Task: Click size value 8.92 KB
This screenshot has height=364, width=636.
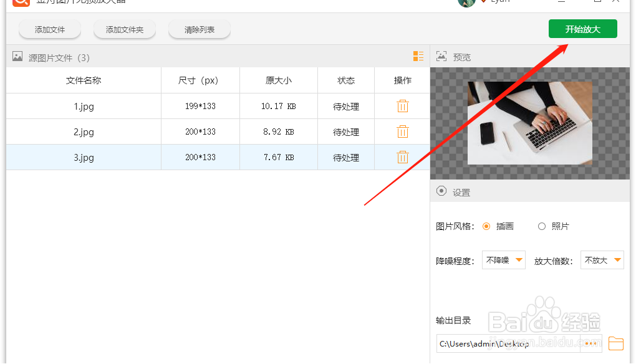Action: tap(279, 132)
